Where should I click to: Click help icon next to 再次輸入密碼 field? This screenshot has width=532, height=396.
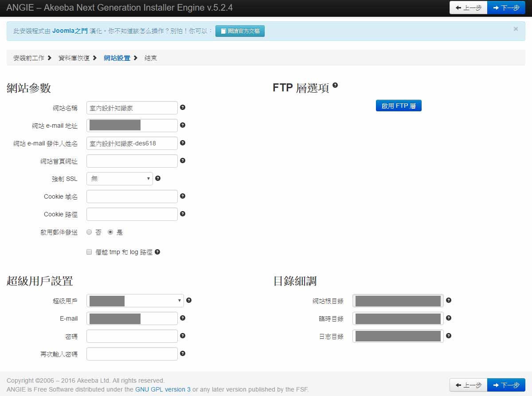tap(183, 353)
